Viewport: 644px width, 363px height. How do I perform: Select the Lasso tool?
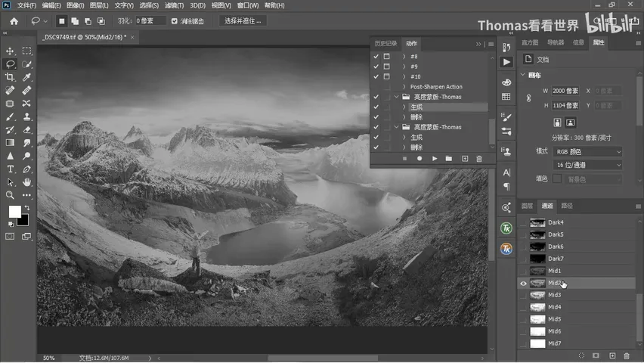[10, 64]
